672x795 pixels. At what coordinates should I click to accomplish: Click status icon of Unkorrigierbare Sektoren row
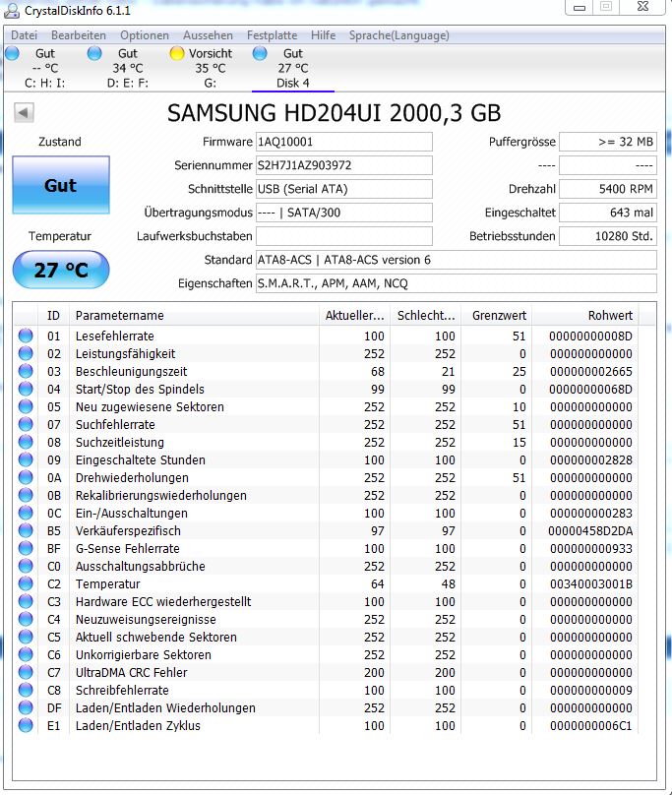tap(26, 655)
